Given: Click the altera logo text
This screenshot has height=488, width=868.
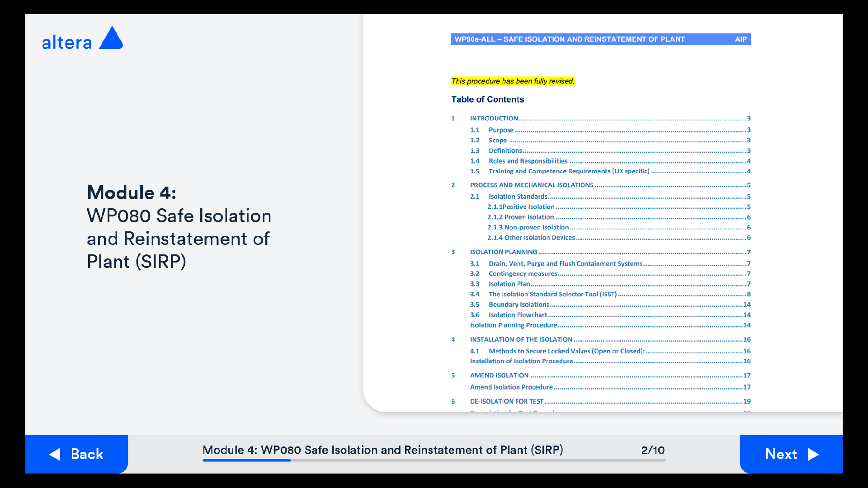Looking at the screenshot, I should tap(67, 43).
